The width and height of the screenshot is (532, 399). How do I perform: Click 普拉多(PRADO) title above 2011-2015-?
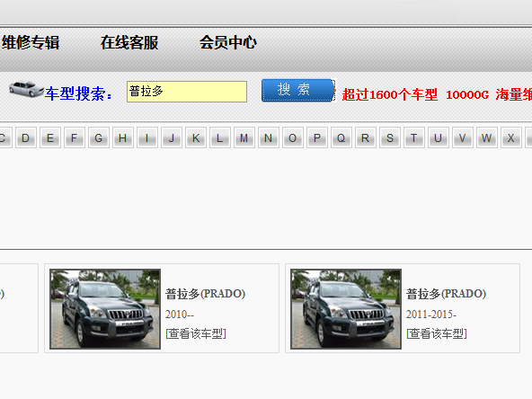[x=446, y=294]
